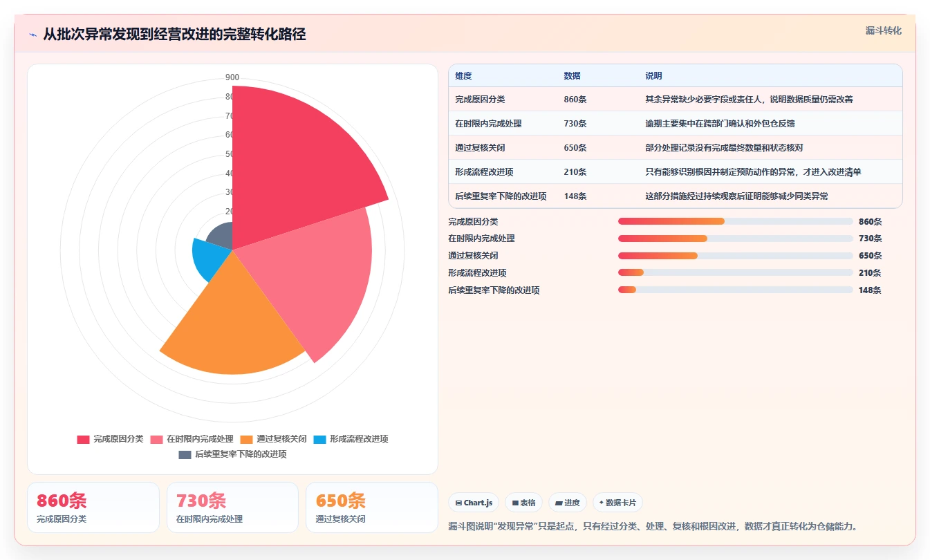Toggle the 通过复核关闭 legend item
The height and width of the screenshot is (560, 930).
click(273, 439)
